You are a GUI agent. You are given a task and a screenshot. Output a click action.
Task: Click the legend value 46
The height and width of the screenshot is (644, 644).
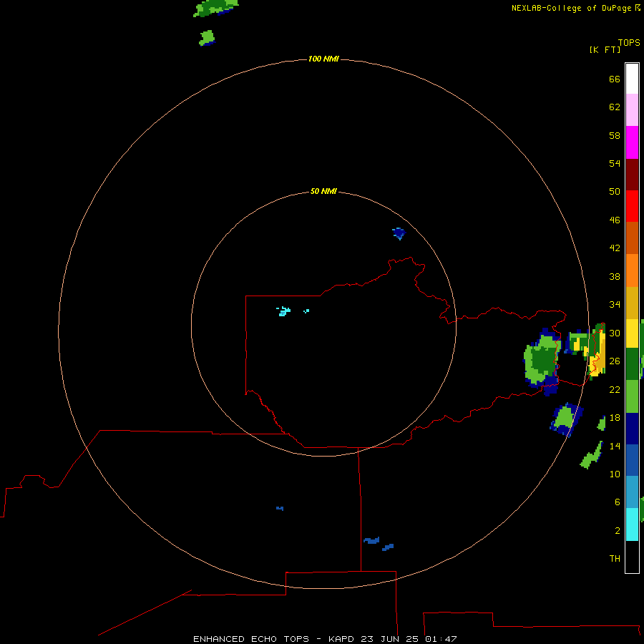pyautogui.click(x=615, y=220)
